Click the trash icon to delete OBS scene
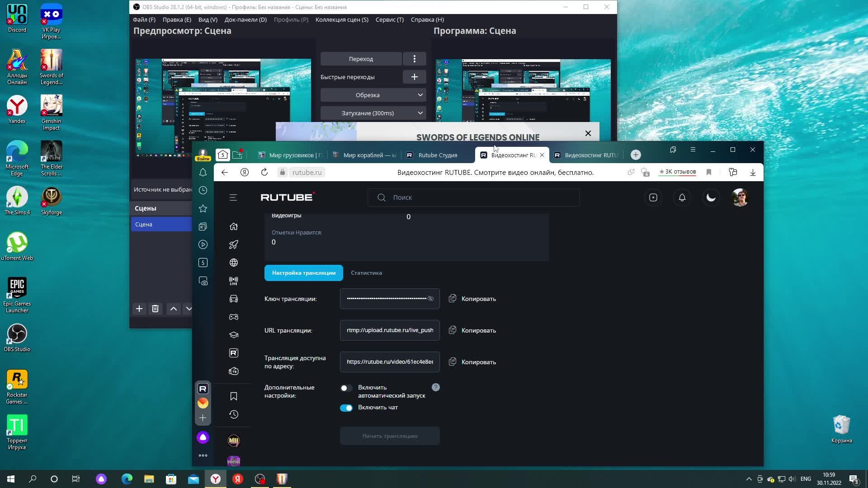Viewport: 868px width, 488px height. pos(155,309)
